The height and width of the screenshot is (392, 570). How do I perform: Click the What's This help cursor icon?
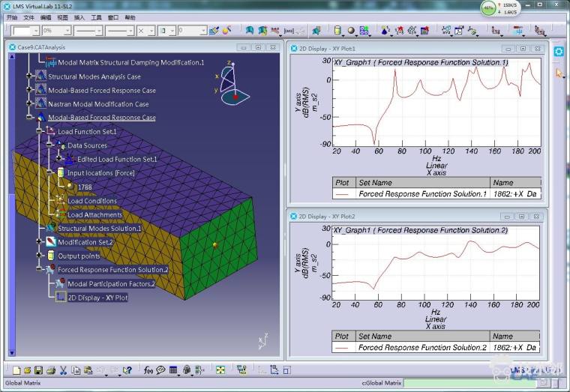coord(127,370)
